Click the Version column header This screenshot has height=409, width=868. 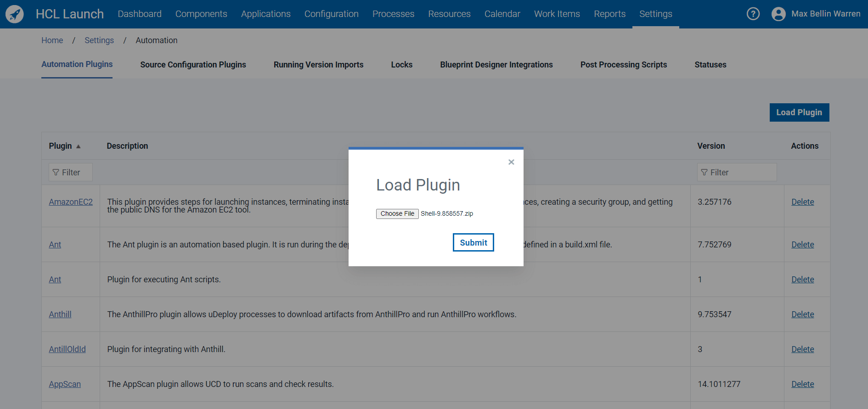(711, 146)
